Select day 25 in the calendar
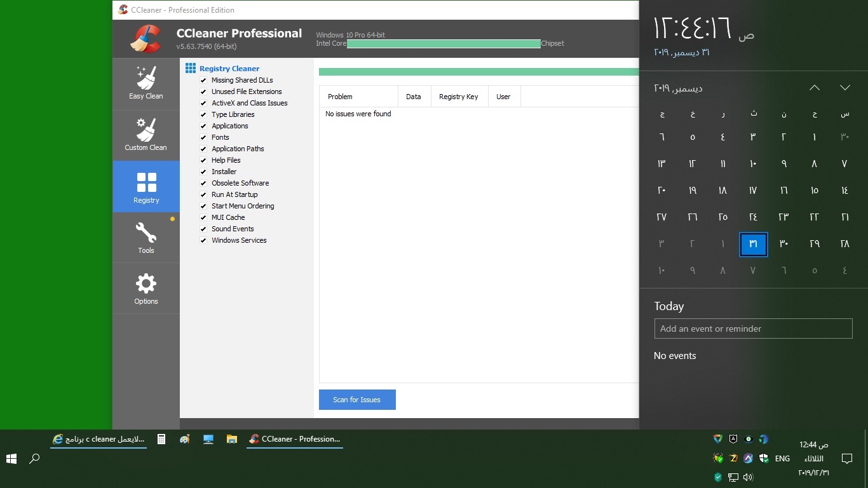Screen dimensions: 868x488 coord(723,217)
